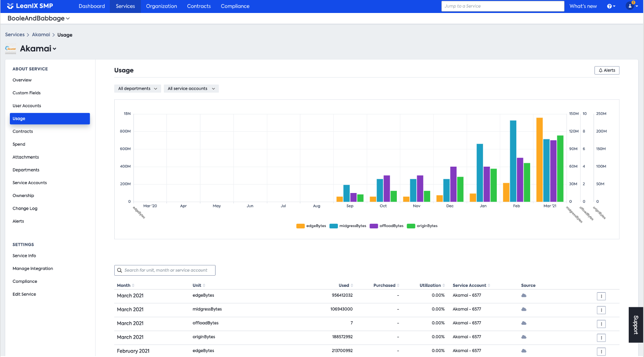Sort table by Utilization column
The width and height of the screenshot is (644, 357).
coord(432,285)
